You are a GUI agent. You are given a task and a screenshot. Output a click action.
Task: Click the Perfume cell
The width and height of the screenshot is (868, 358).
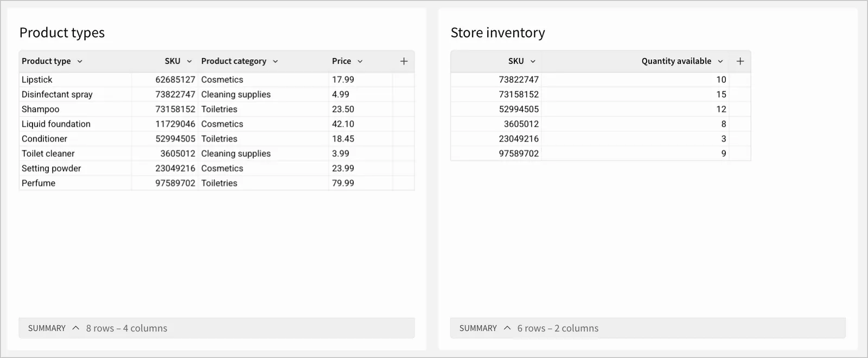75,183
